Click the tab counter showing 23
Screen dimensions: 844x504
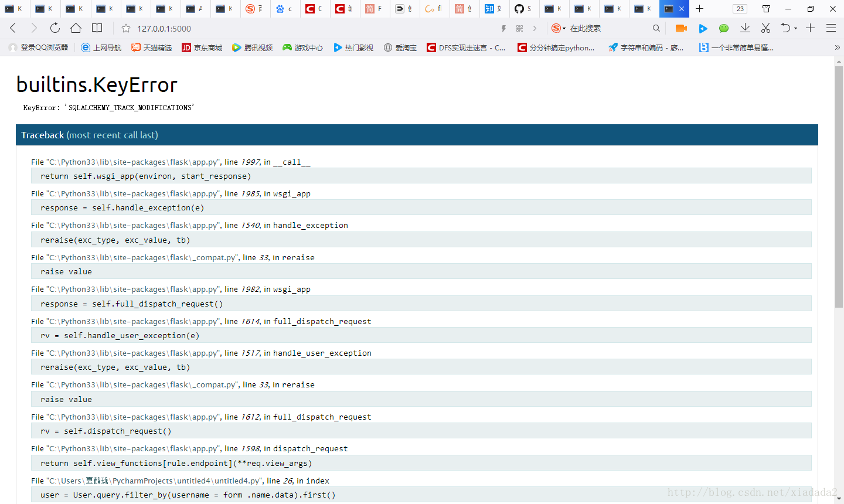click(x=740, y=9)
